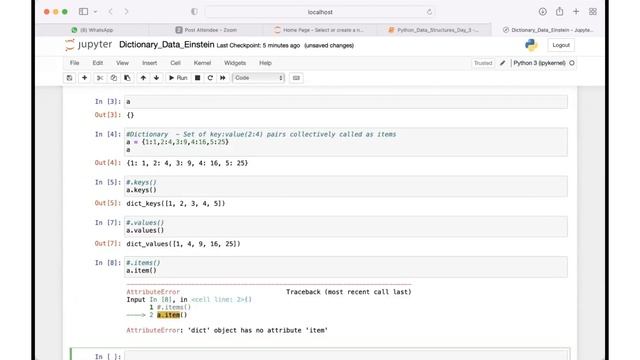Copy selected cells icon
Viewport: 640px width, 360px height.
point(113,78)
